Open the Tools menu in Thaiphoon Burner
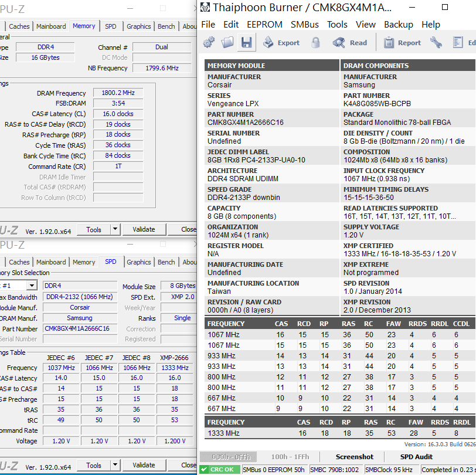Viewport: 476px width, 475px height. pyautogui.click(x=337, y=24)
